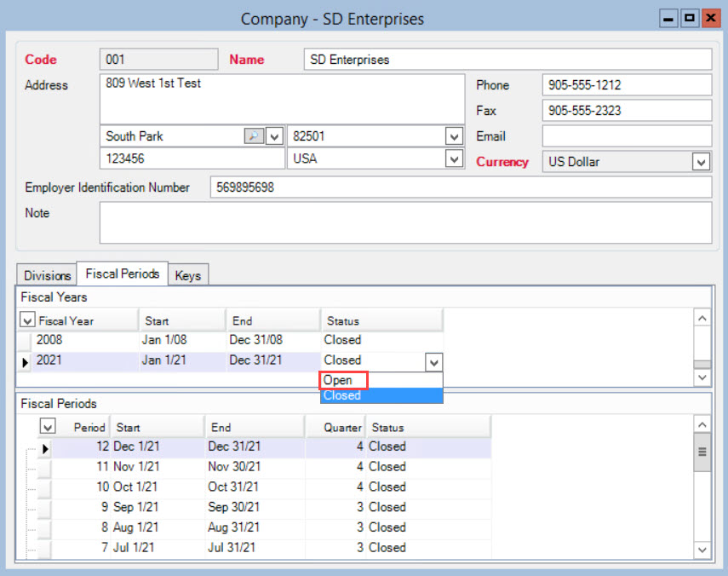The width and height of the screenshot is (728, 576).
Task: Click the Jan 1/08 start date cell
Action: point(182,340)
